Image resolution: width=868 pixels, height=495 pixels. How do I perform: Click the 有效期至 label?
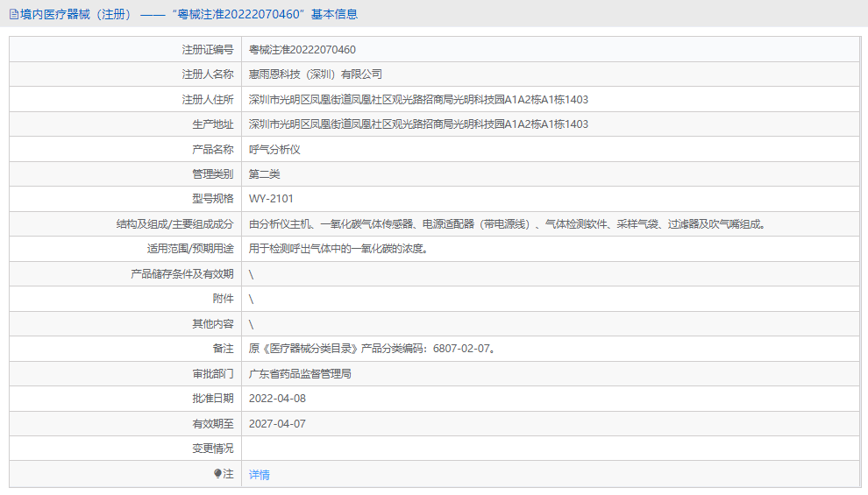coord(212,424)
